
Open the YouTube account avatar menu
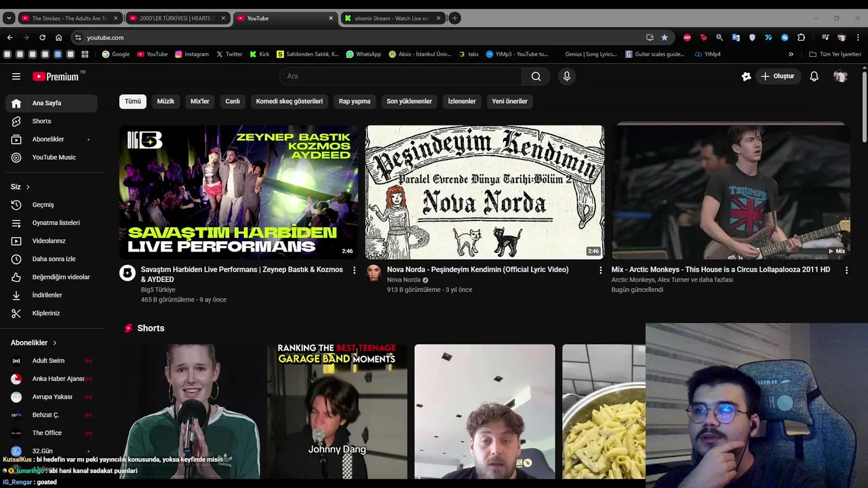point(840,77)
